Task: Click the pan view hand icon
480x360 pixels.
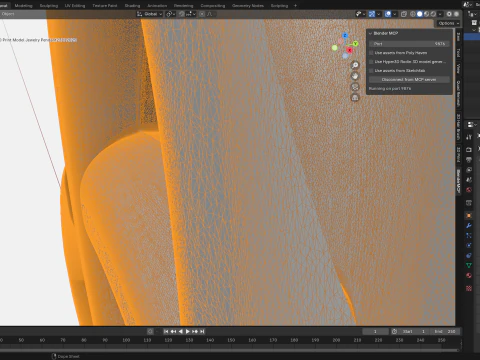Action: click(x=355, y=76)
